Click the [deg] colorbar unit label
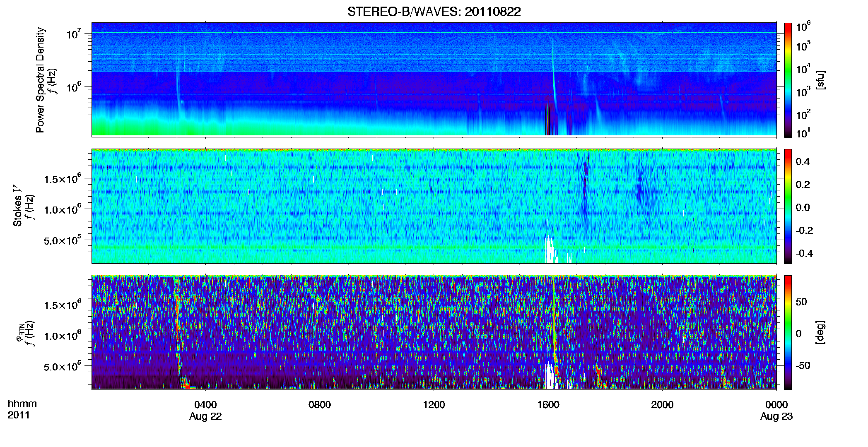The height and width of the screenshot is (447, 868). coord(820,332)
